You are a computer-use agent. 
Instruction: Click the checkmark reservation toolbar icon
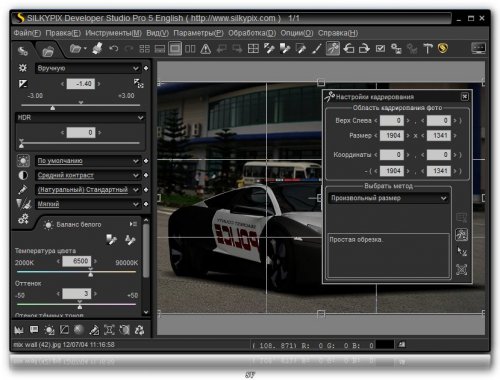click(380, 49)
